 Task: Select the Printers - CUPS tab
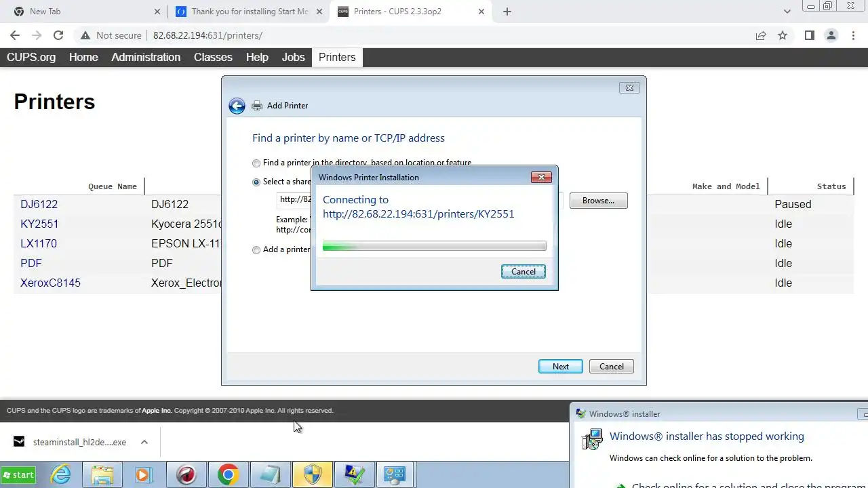click(x=411, y=12)
